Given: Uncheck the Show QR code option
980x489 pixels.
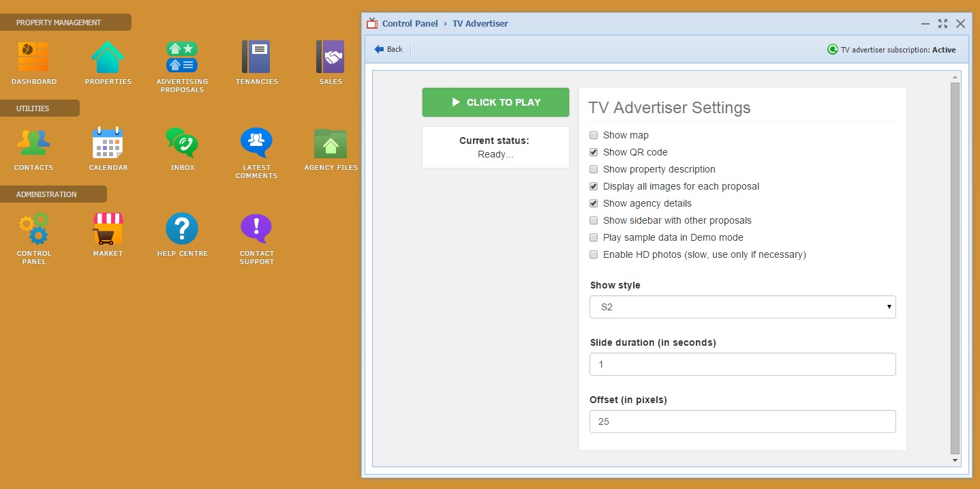Looking at the screenshot, I should (594, 152).
